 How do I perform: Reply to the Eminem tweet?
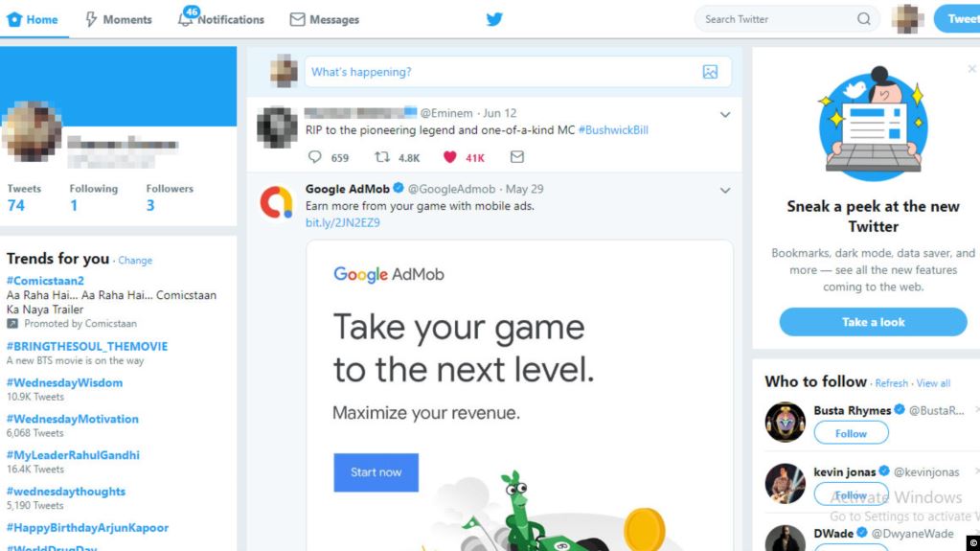315,157
